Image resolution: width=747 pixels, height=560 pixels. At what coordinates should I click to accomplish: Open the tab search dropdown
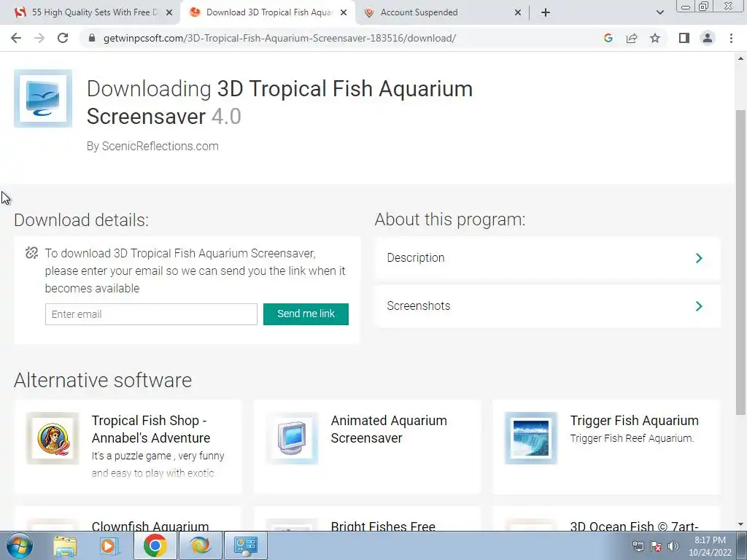tap(659, 12)
